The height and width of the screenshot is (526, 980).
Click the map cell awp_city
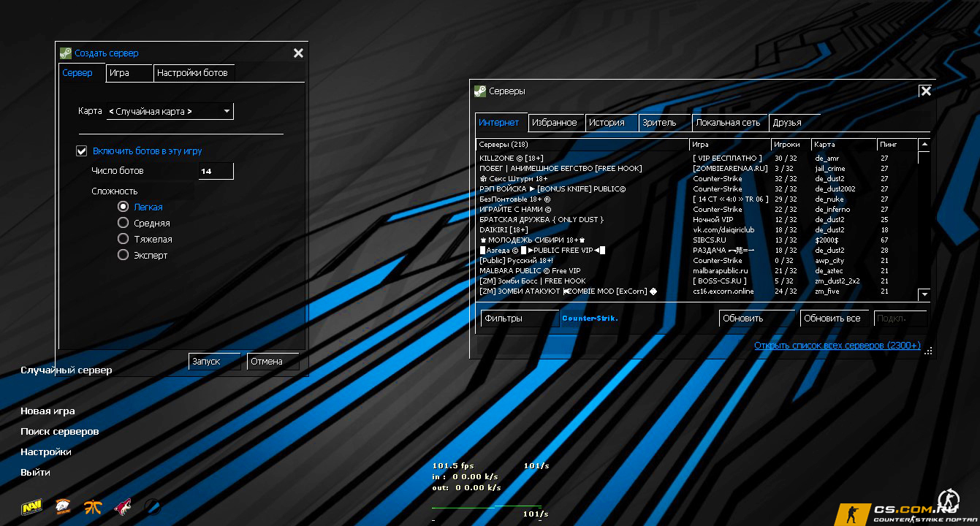click(829, 261)
